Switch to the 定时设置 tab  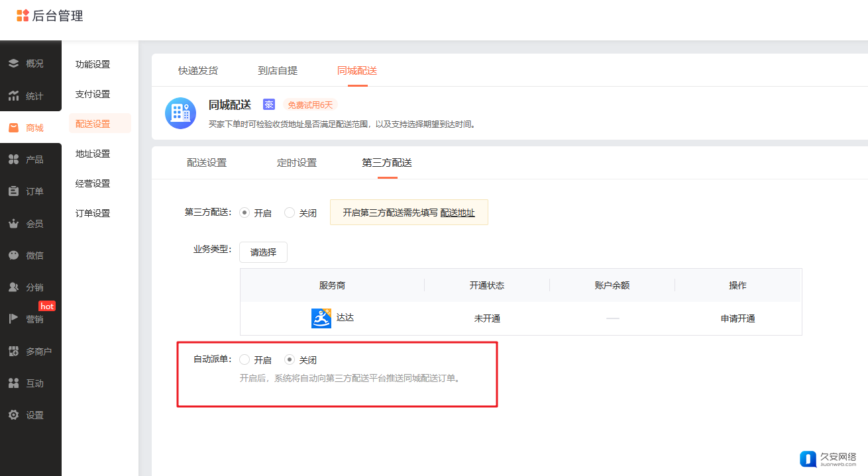click(x=296, y=163)
